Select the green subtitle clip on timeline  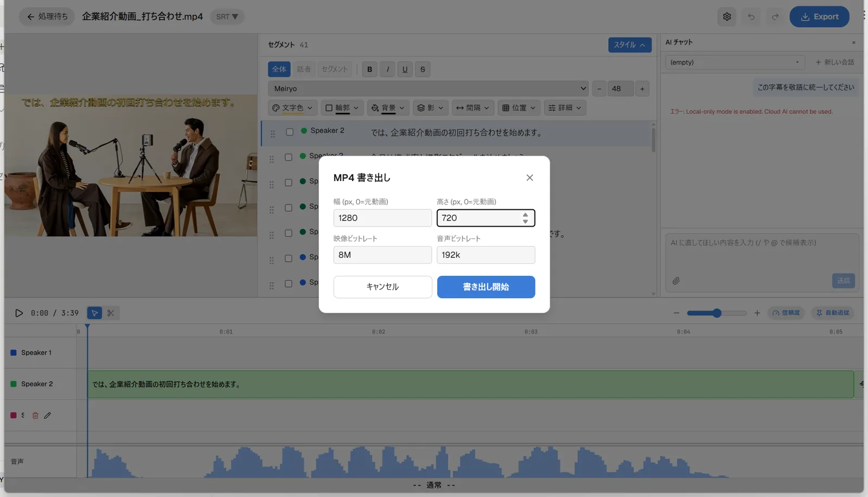click(470, 384)
